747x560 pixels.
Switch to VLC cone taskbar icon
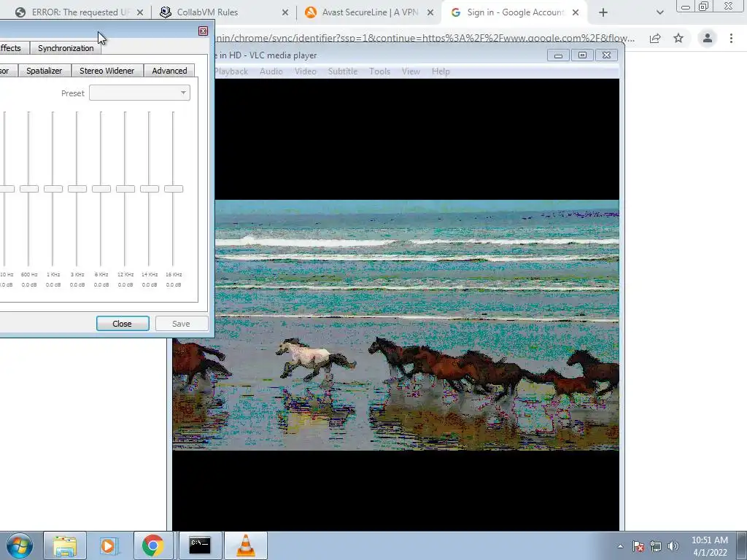pyautogui.click(x=245, y=545)
